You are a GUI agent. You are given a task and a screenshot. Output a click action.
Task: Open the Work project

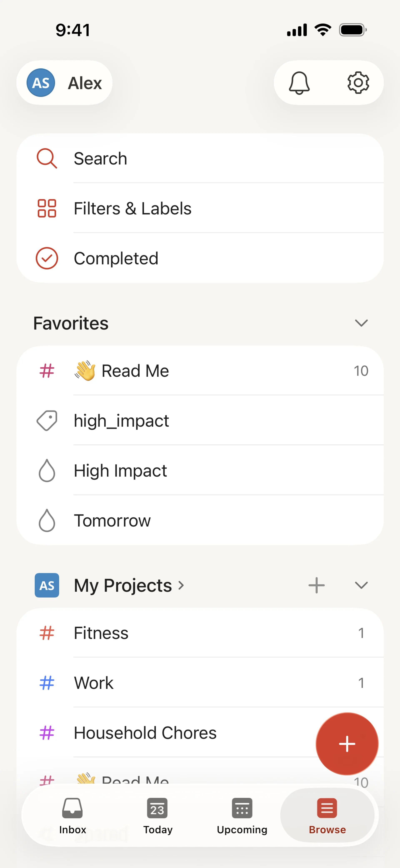click(94, 683)
